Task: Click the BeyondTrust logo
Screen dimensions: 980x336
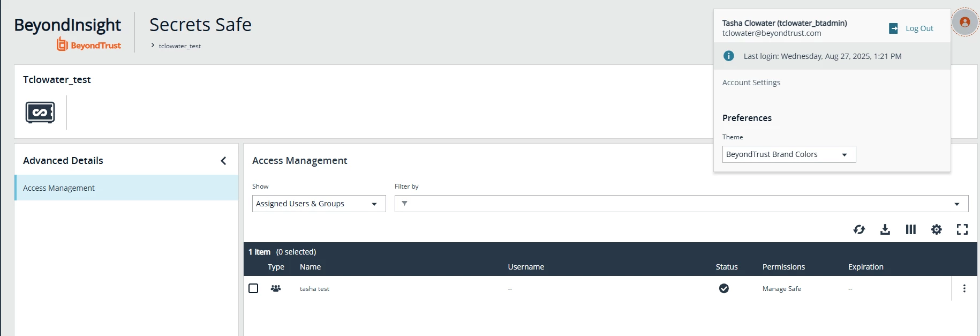Action: click(89, 44)
